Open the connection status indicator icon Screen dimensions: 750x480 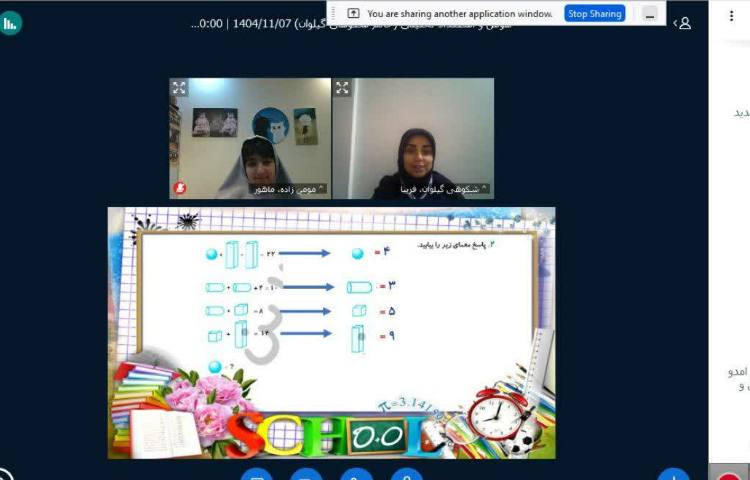(x=11, y=23)
